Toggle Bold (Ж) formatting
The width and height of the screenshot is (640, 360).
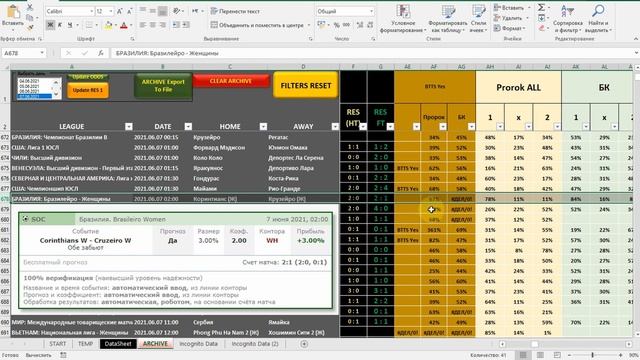[x=50, y=25]
